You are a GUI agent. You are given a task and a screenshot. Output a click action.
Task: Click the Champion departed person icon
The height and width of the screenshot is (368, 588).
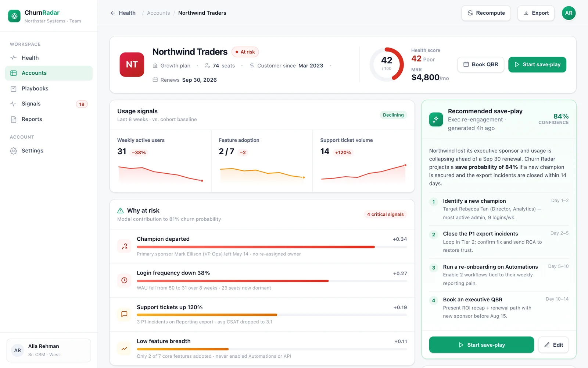124,246
